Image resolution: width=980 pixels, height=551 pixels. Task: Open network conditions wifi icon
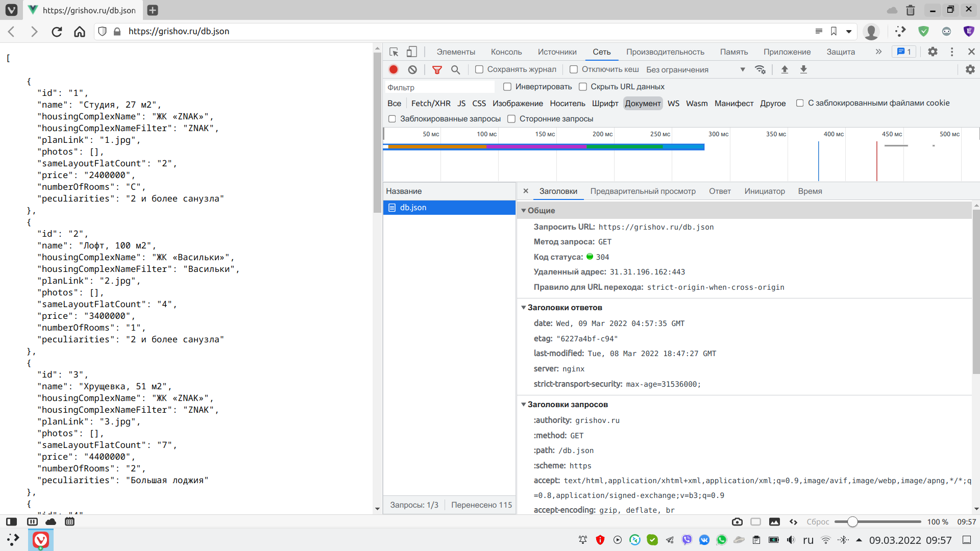(x=760, y=69)
